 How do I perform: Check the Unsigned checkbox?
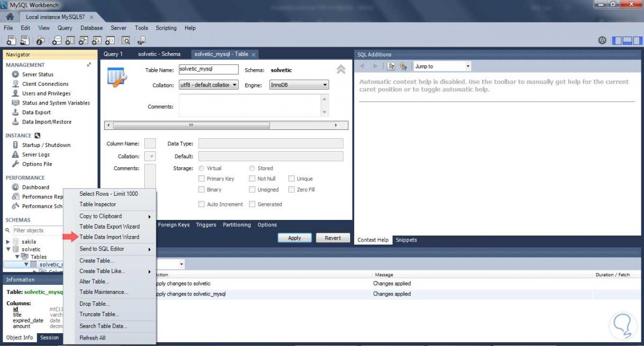[x=252, y=190]
